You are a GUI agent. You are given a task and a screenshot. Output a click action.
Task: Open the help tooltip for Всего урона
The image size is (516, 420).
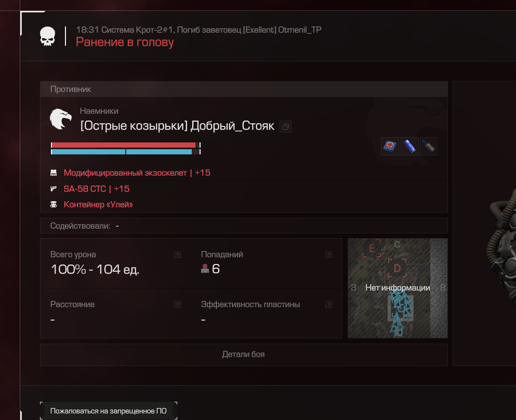177,254
